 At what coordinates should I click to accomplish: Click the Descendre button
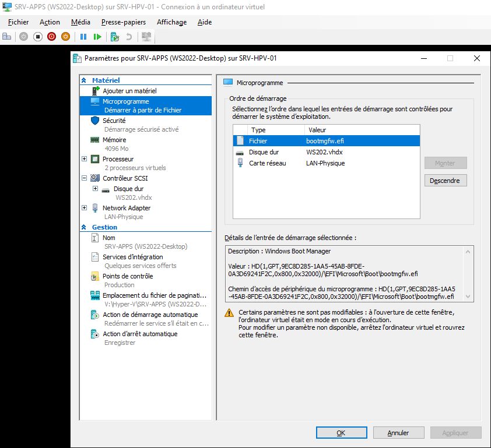click(445, 180)
